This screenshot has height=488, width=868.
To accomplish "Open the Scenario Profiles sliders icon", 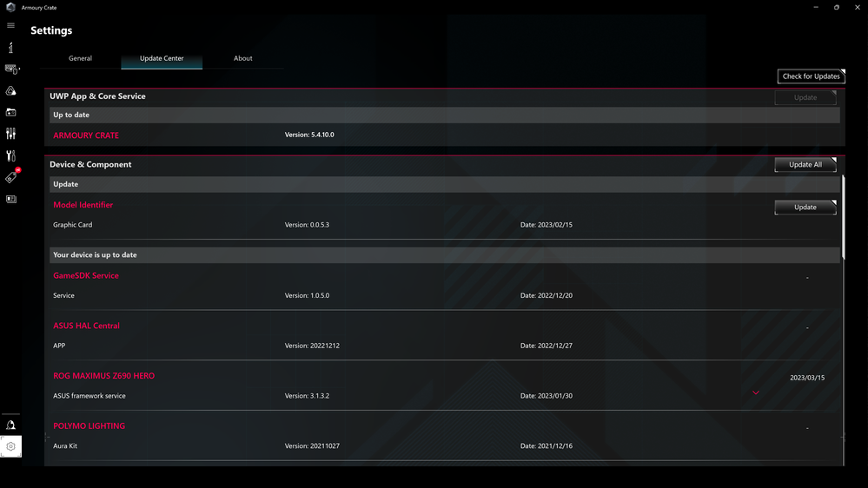I will (10, 134).
